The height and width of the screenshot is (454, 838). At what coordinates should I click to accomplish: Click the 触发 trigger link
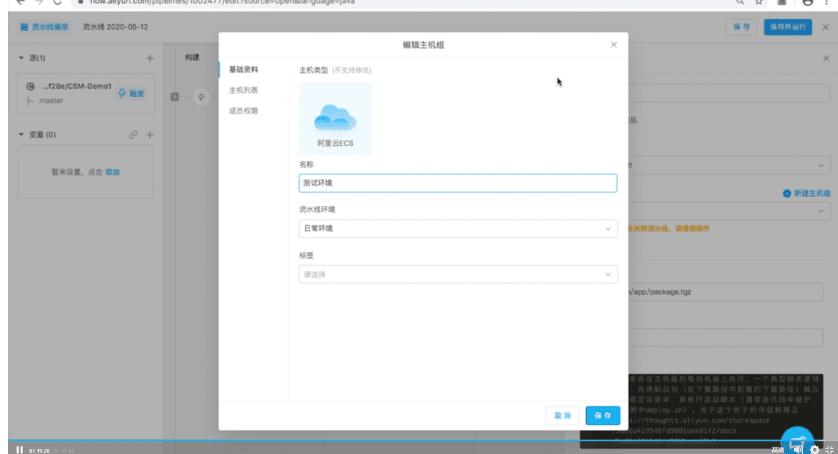pos(131,94)
